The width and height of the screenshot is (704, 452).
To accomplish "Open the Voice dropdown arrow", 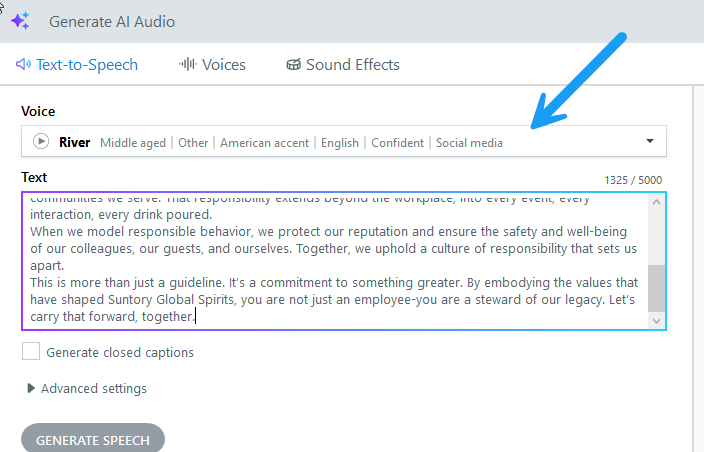I will tap(650, 142).
